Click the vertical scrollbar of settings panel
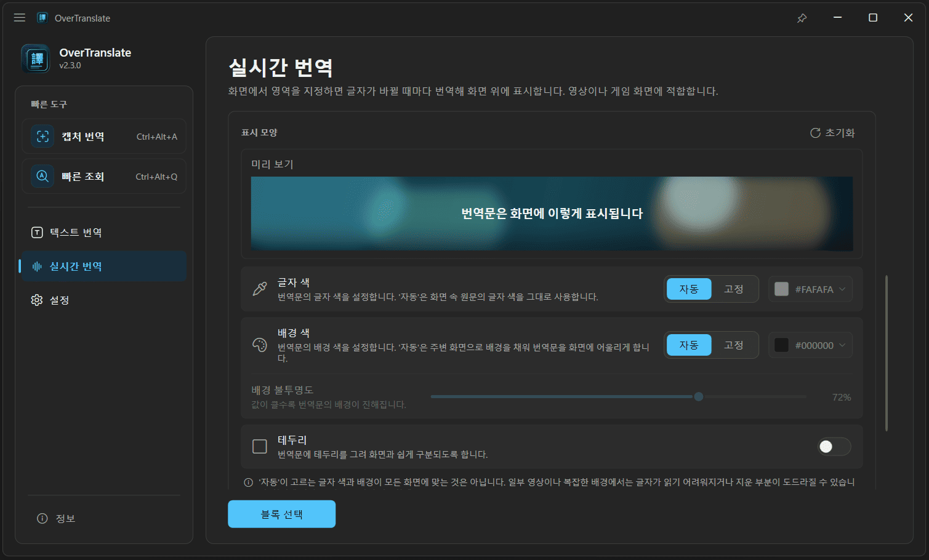Viewport: 929px width, 560px height. pyautogui.click(x=887, y=353)
